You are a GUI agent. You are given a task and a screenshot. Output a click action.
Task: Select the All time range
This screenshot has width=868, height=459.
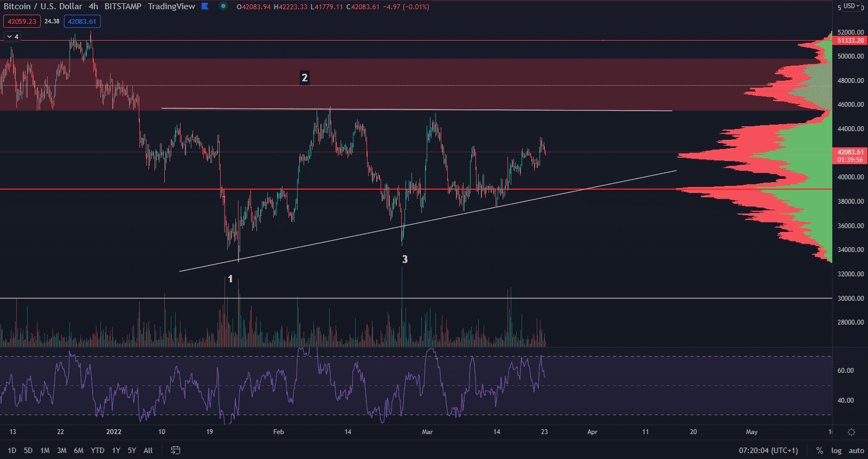148,450
